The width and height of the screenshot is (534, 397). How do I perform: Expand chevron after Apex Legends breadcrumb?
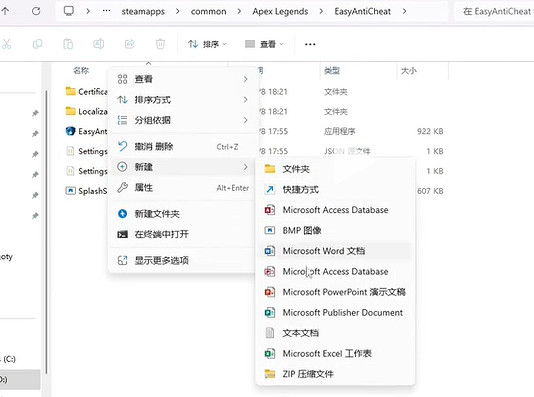coord(321,11)
